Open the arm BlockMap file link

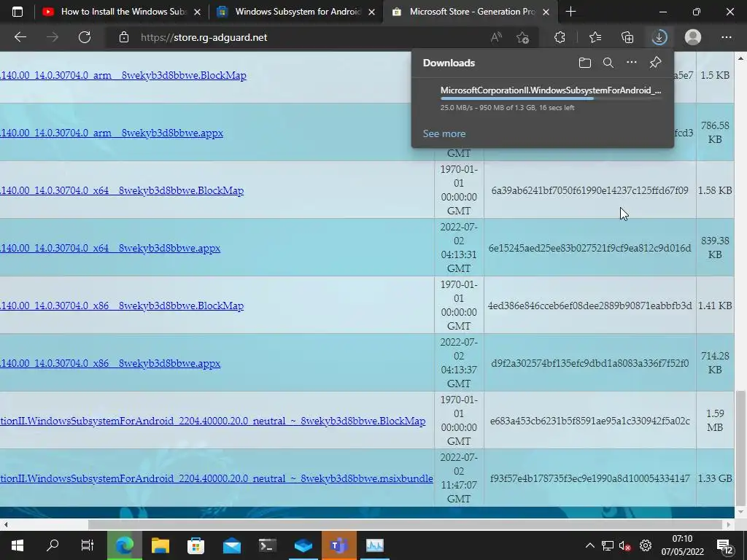click(123, 75)
